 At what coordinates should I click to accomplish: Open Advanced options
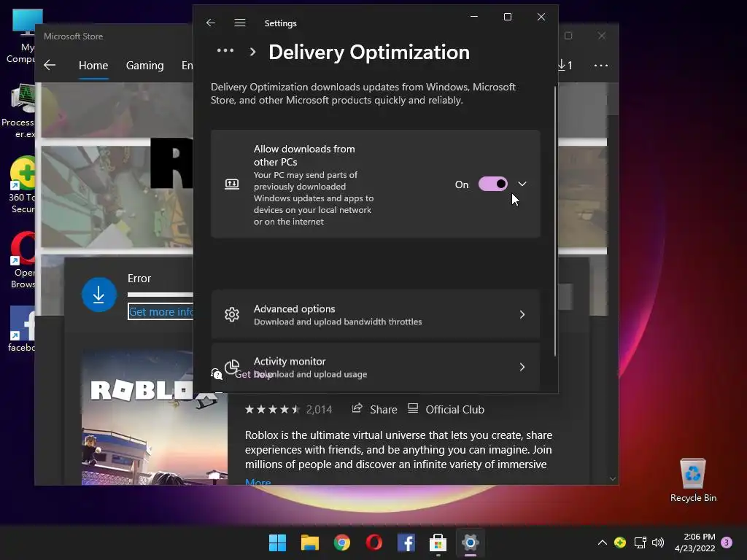tap(376, 314)
